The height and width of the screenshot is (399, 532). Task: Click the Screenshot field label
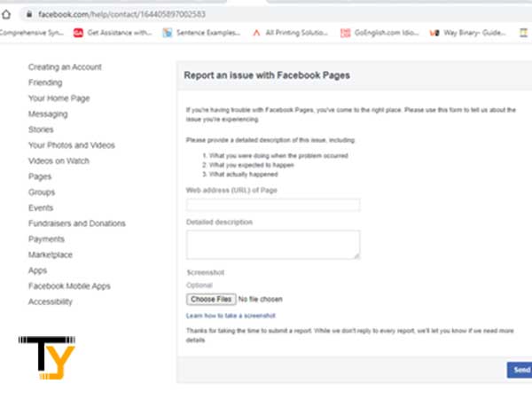pos(206,272)
